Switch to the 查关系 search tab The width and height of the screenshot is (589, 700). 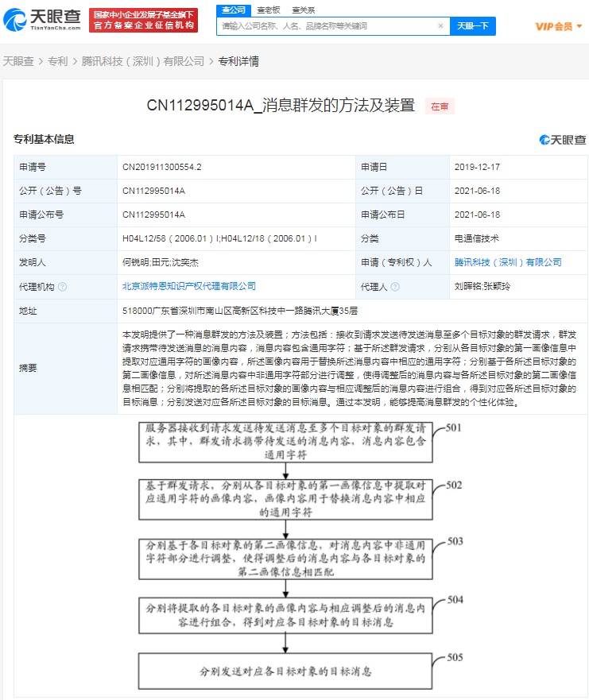(303, 10)
